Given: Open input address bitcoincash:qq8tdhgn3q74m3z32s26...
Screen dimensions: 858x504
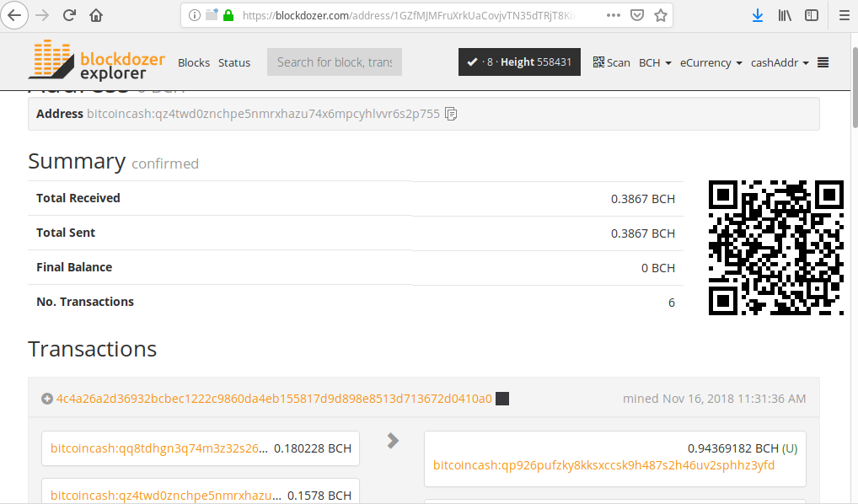Looking at the screenshot, I should click(159, 448).
